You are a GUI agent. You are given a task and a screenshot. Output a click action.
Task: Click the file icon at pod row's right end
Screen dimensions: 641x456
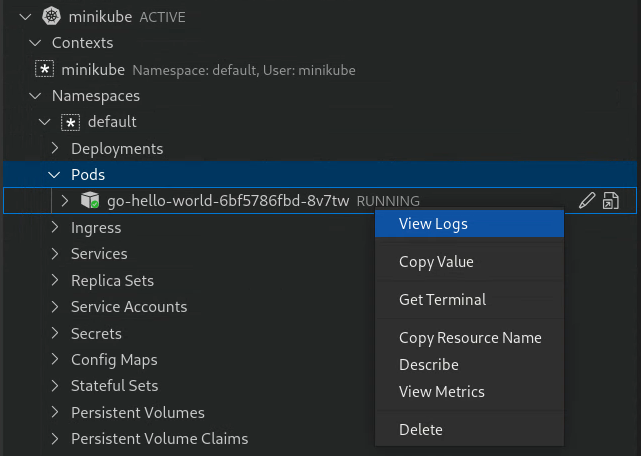(x=610, y=201)
